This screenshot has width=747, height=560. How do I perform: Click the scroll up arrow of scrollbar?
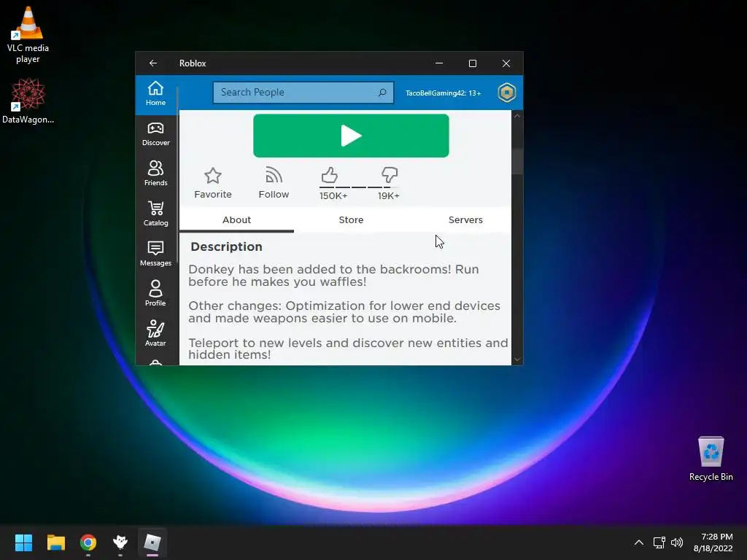coord(517,116)
